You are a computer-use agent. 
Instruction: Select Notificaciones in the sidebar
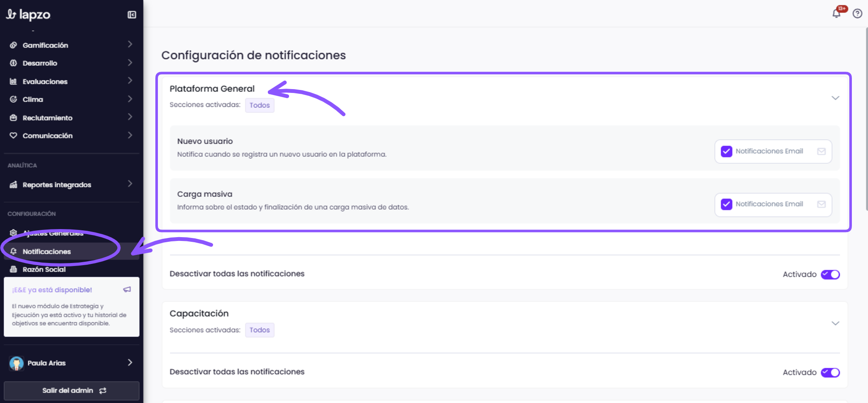tap(71, 252)
